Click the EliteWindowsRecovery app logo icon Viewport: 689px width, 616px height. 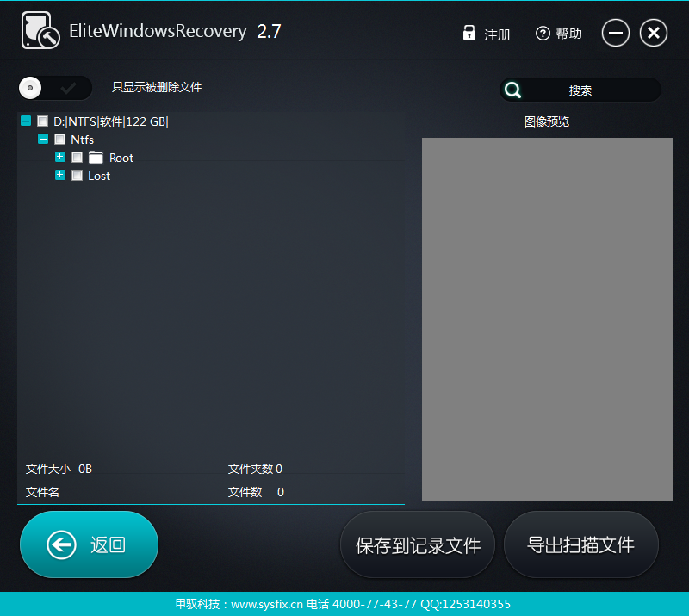click(40, 30)
